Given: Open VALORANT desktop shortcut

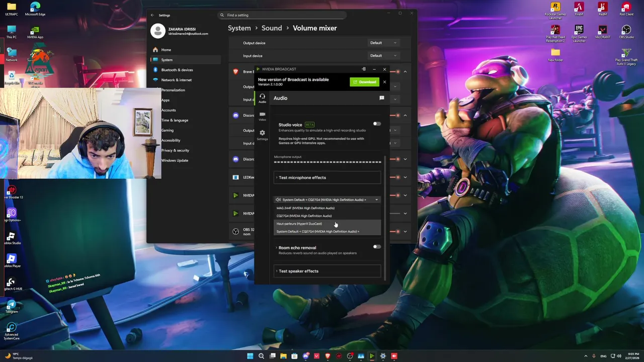Looking at the screenshot, I should pyautogui.click(x=603, y=32).
